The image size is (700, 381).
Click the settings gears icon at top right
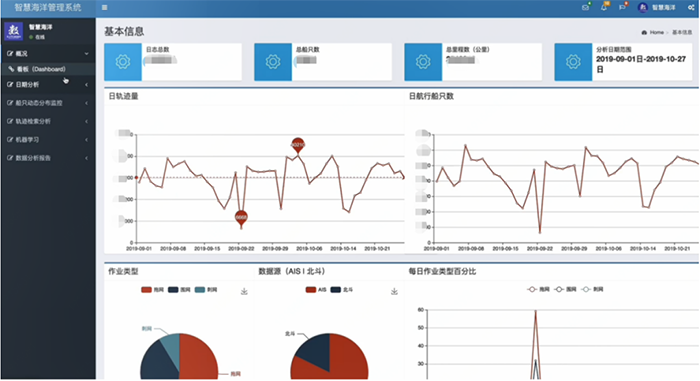[691, 8]
